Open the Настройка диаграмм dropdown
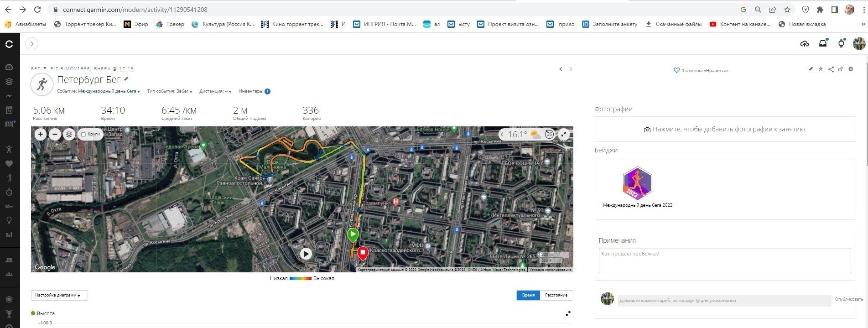Image resolution: width=868 pixels, height=328 pixels. (59, 295)
